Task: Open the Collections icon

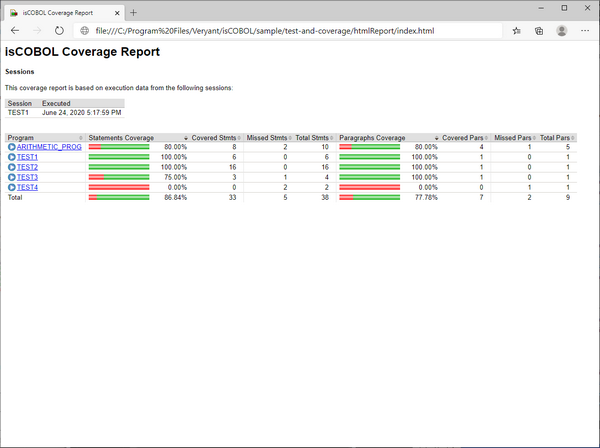Action: pos(539,31)
